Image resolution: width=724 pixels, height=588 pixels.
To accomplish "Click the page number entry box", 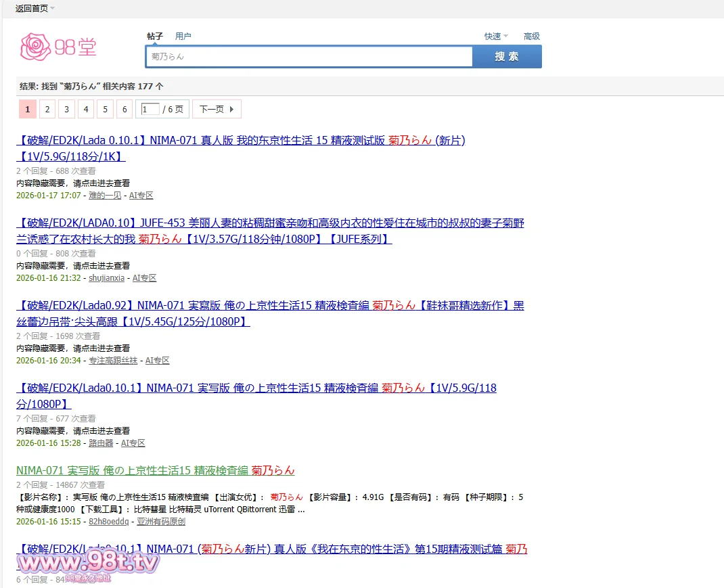I will [x=150, y=109].
